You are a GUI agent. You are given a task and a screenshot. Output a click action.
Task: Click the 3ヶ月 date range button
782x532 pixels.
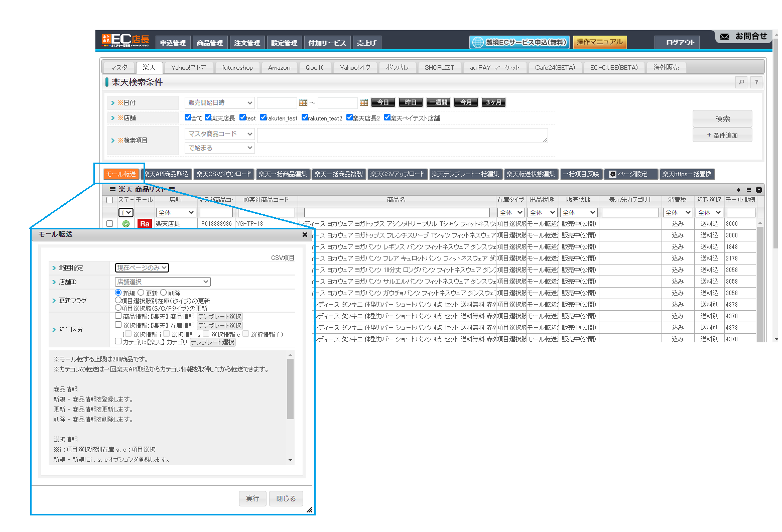click(493, 102)
